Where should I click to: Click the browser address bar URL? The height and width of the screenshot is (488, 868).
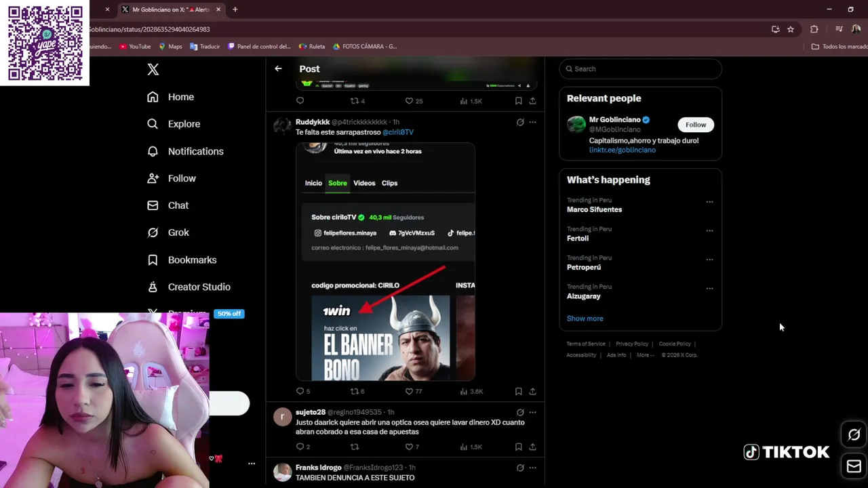tap(149, 29)
